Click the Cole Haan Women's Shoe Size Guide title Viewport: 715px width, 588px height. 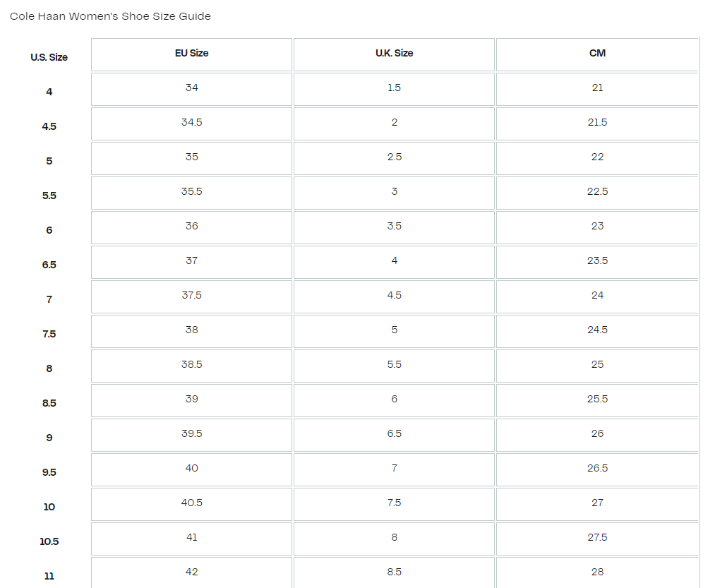tap(110, 16)
